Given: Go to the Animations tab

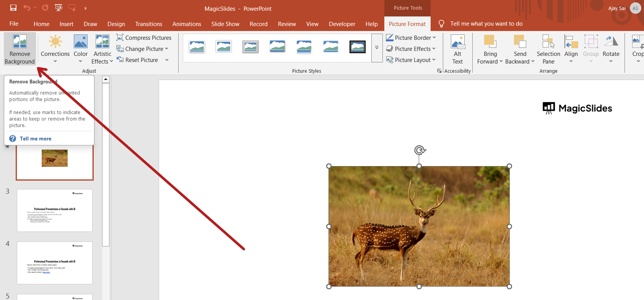Looking at the screenshot, I should click(187, 24).
